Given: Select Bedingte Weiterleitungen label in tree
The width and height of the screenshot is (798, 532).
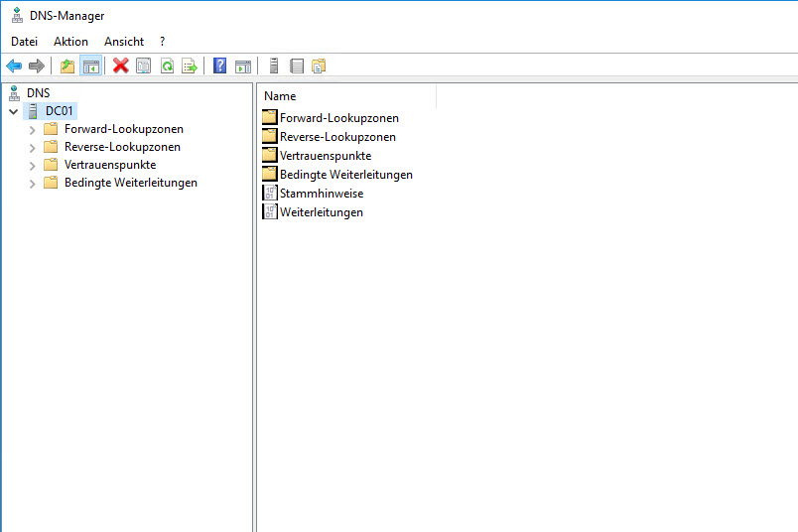Looking at the screenshot, I should (x=131, y=183).
